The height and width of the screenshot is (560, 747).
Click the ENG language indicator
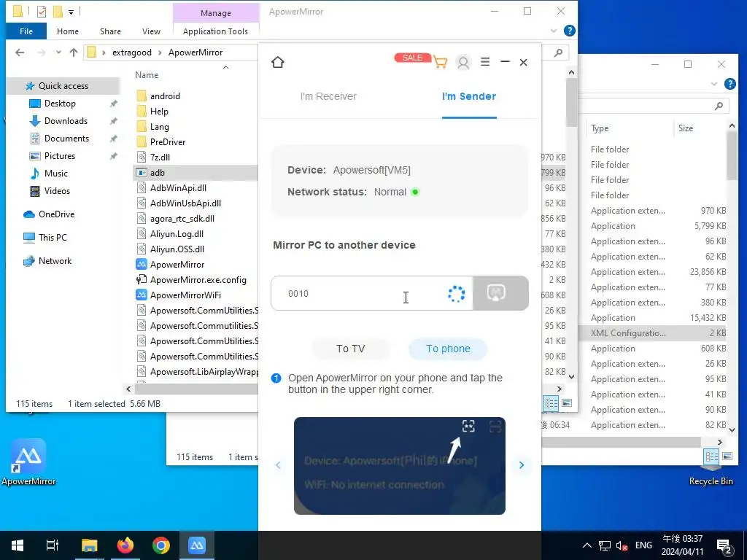pos(643,545)
